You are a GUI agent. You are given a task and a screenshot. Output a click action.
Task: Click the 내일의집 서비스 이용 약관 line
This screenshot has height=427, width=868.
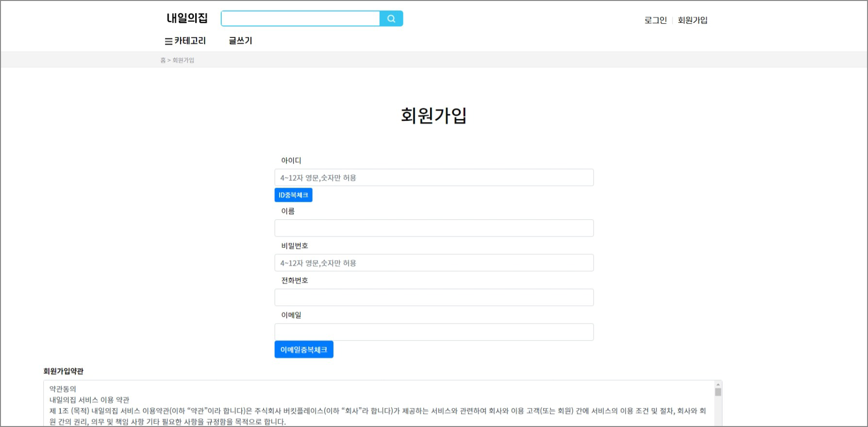pos(89,400)
